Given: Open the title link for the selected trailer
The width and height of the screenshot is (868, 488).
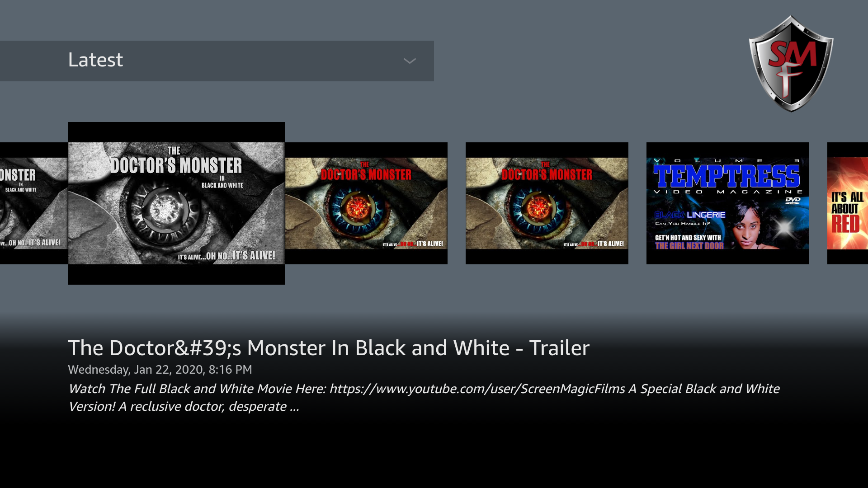Looking at the screenshot, I should click(x=329, y=348).
